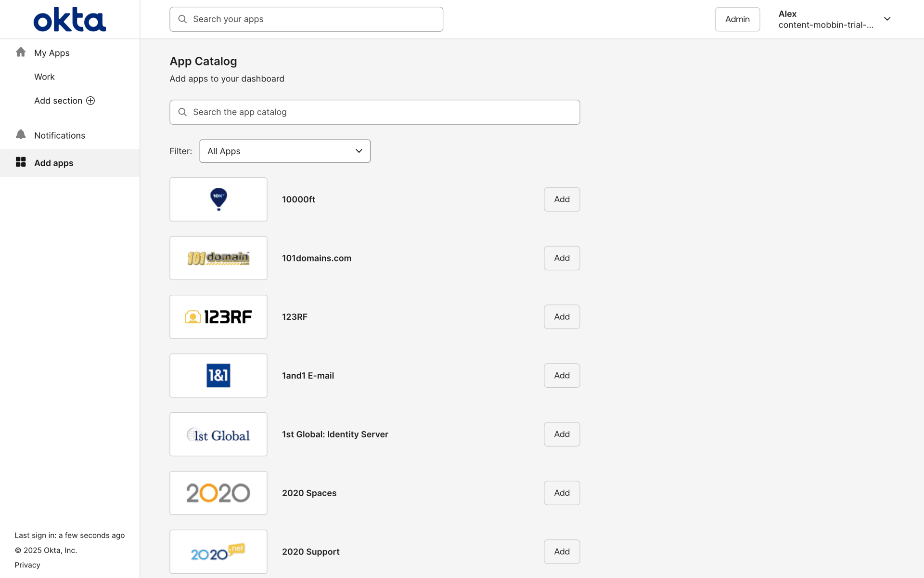The height and width of the screenshot is (578, 924).
Task: Click the 2020 Spaces app name
Action: click(x=309, y=493)
